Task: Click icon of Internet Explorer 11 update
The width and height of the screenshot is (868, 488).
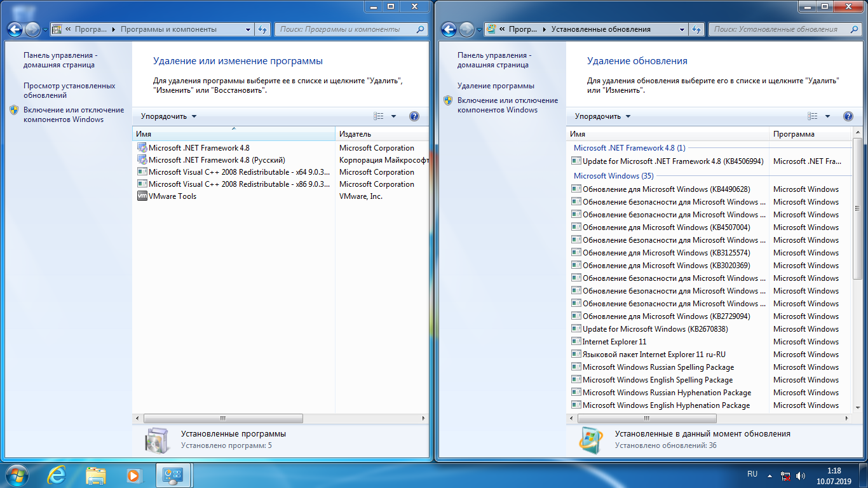Action: [576, 342]
